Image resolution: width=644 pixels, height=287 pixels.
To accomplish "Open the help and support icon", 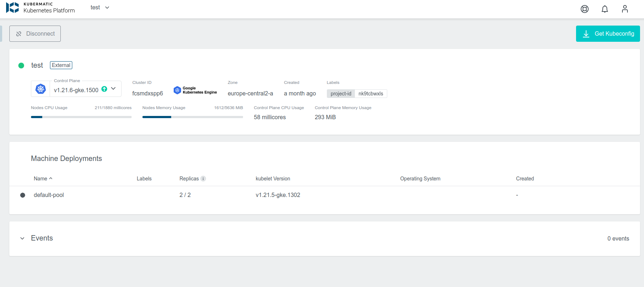I will 585,9.
